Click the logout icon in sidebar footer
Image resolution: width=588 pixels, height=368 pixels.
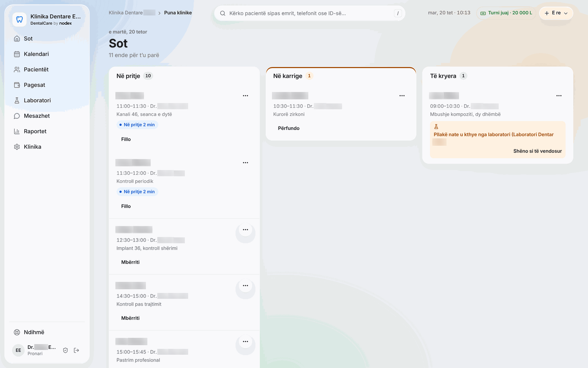(76, 350)
